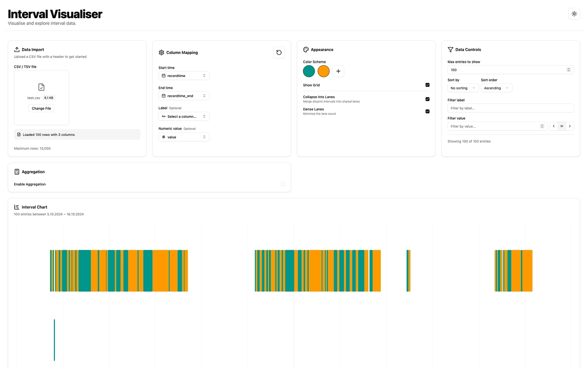The height and width of the screenshot is (368, 588).
Task: Click calendar icon in End time field
Action: [x=164, y=96]
